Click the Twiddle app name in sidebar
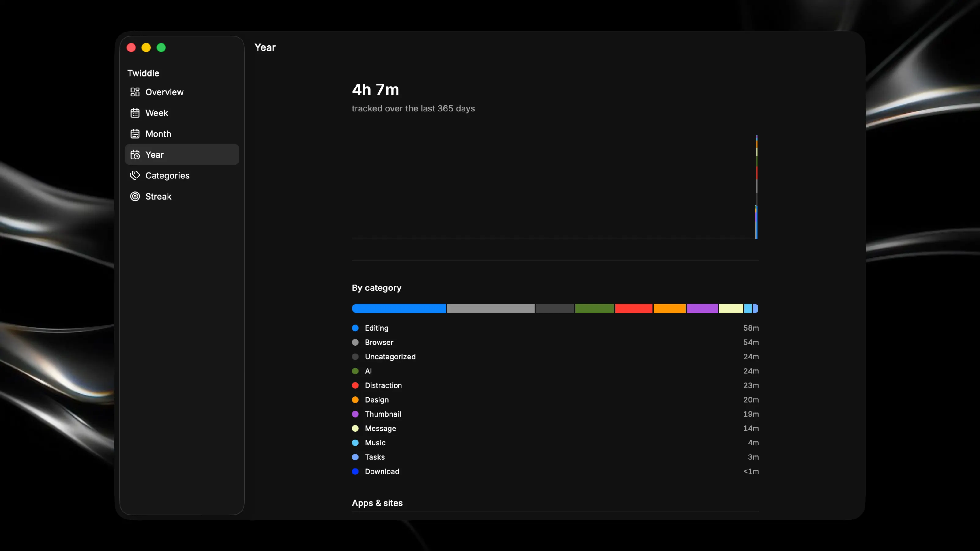This screenshot has height=551, width=980. pos(143,73)
